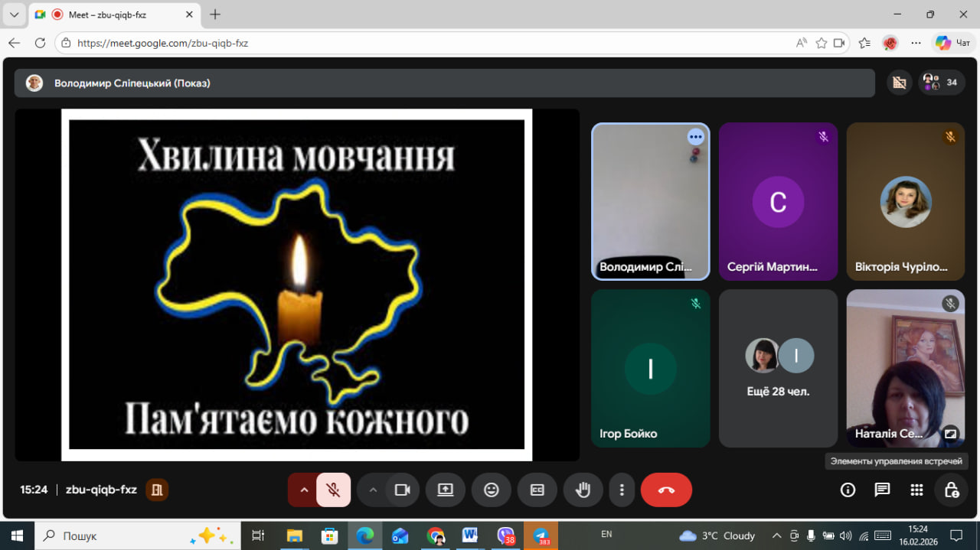The image size is (980, 550).
Task: Open the browser tab list dropdown
Action: coord(14,15)
